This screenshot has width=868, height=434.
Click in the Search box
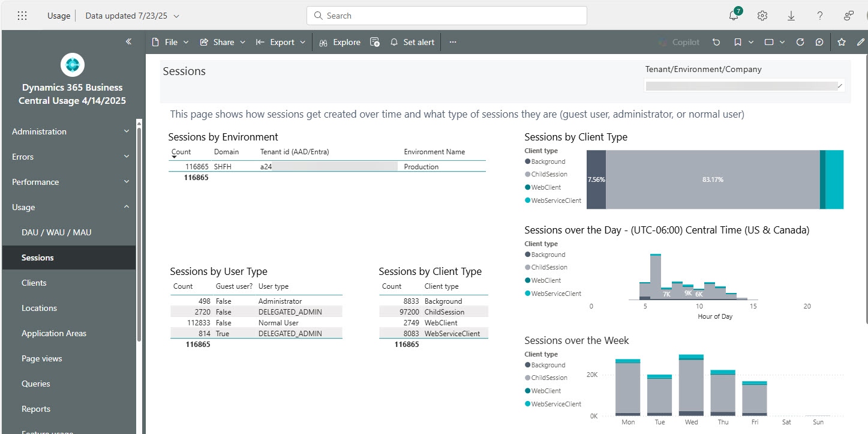pos(447,16)
